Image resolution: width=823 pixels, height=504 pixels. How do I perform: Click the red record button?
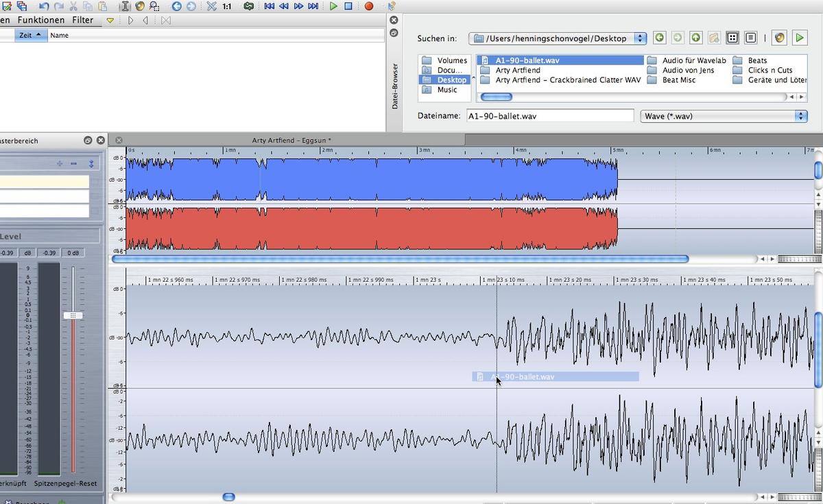369,6
